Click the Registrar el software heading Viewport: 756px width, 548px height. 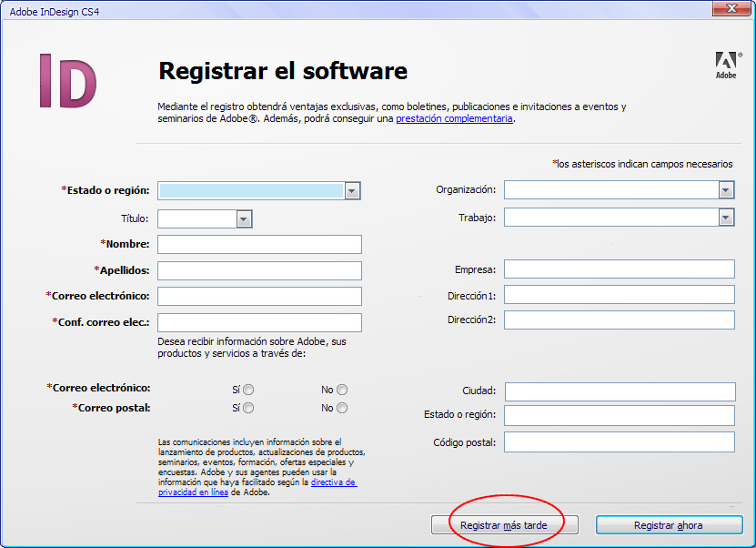click(x=283, y=71)
